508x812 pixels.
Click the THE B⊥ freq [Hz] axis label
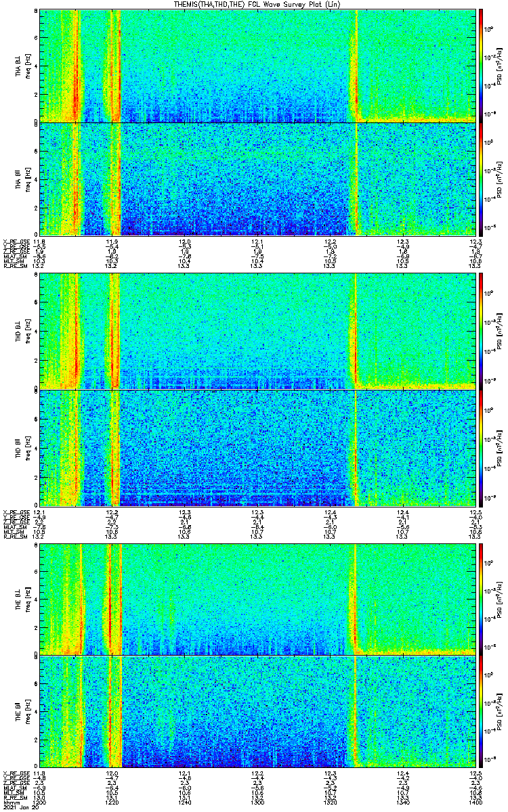[29, 599]
